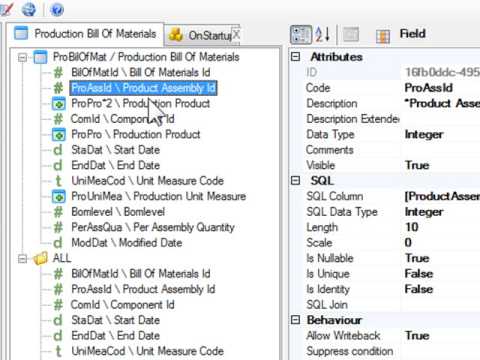Select ProBilOfMat / Production Bill Of Materials root

point(146,57)
